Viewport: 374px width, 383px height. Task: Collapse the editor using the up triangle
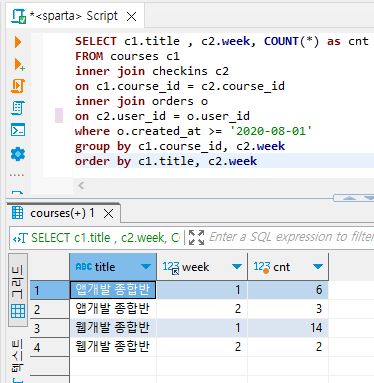349,198
